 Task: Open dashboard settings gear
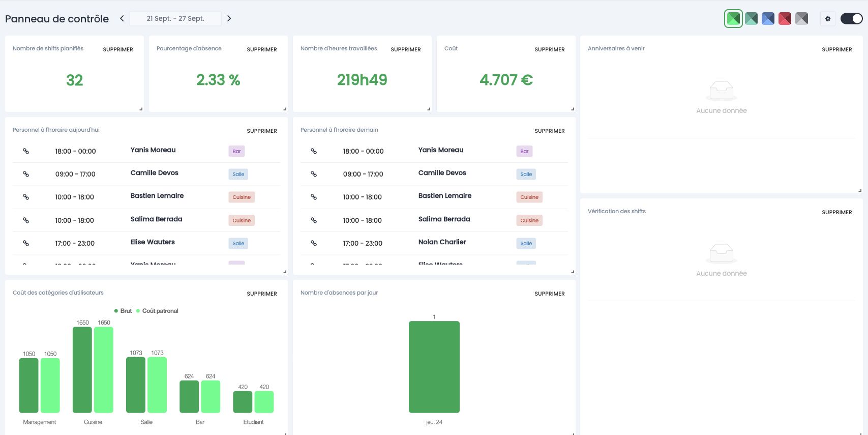828,19
